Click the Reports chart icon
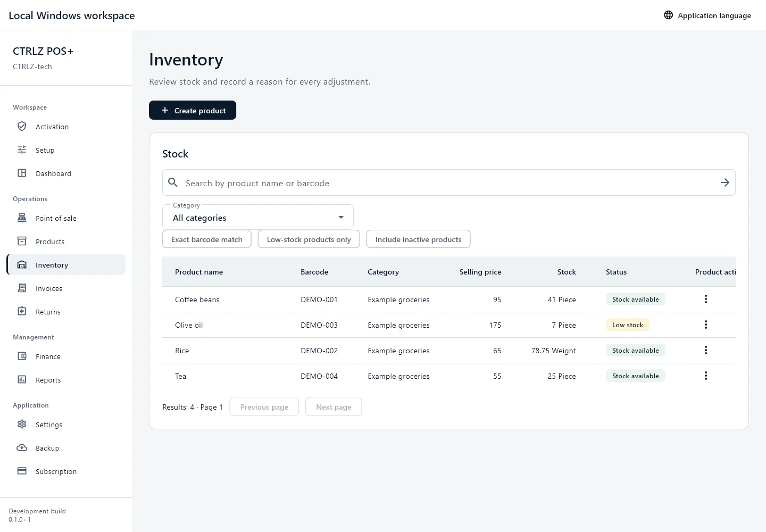 click(x=22, y=379)
